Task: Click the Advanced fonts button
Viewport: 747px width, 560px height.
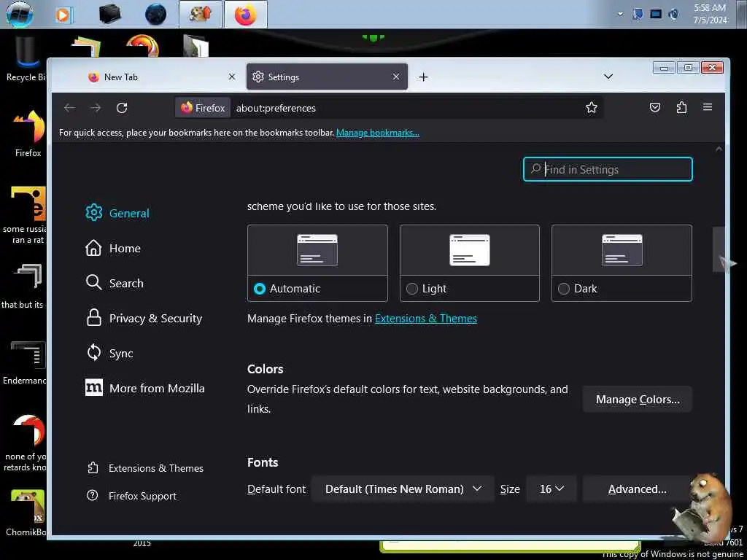Action: click(638, 489)
